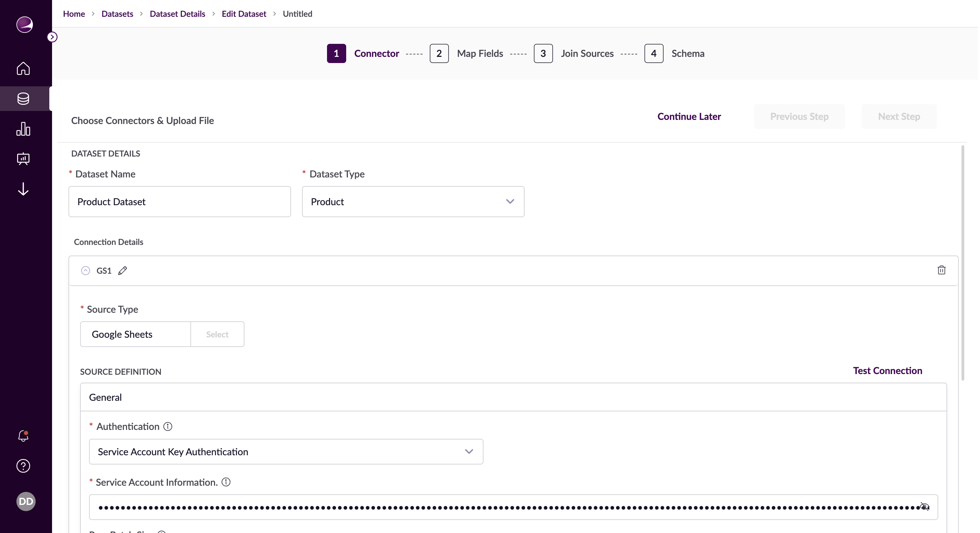Expand the sidebar with arrow toggle

[52, 37]
